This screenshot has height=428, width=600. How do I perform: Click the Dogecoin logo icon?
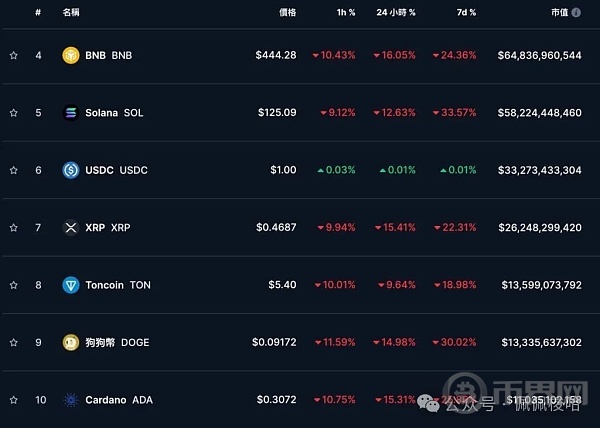pos(70,343)
